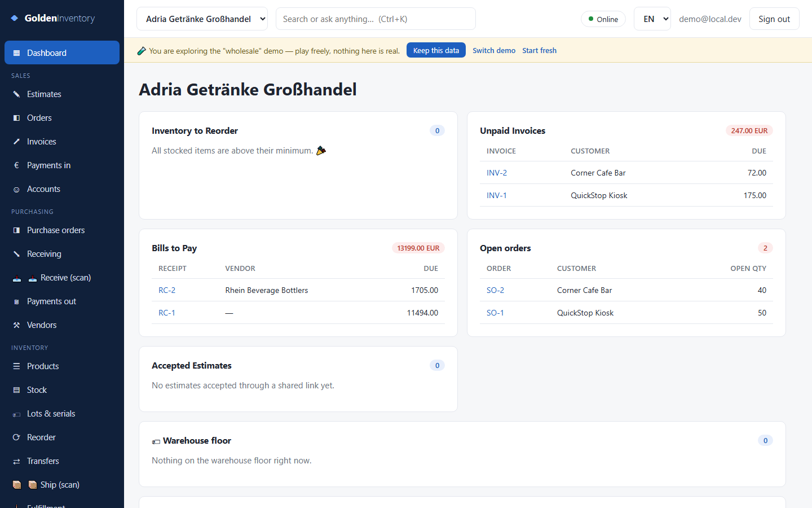
Task: Click the Transfers arrows icon
Action: pyautogui.click(x=16, y=461)
